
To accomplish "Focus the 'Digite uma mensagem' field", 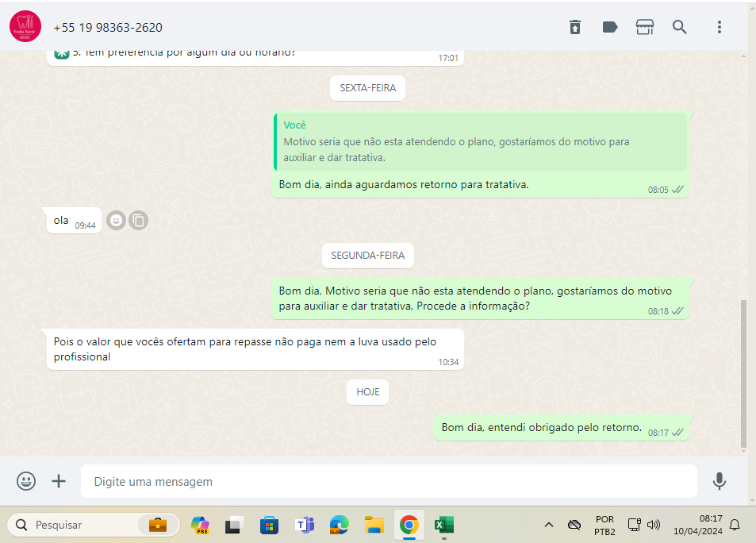I will point(389,481).
